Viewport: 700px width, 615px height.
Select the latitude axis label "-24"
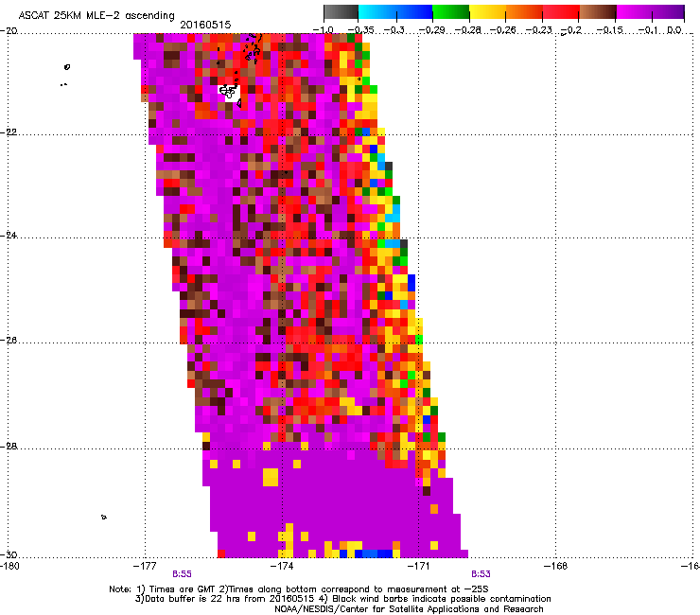pyautogui.click(x=9, y=235)
